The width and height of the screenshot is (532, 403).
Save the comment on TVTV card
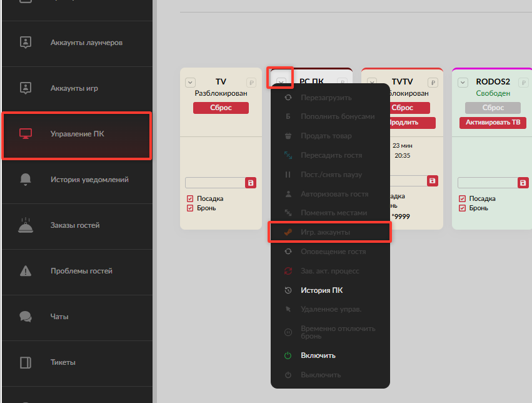pyautogui.click(x=432, y=181)
